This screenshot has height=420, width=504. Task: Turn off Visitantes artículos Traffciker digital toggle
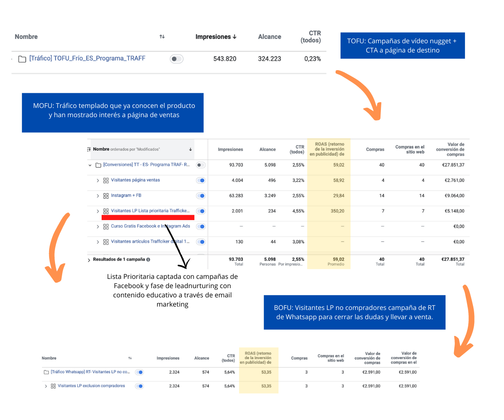[x=201, y=242]
